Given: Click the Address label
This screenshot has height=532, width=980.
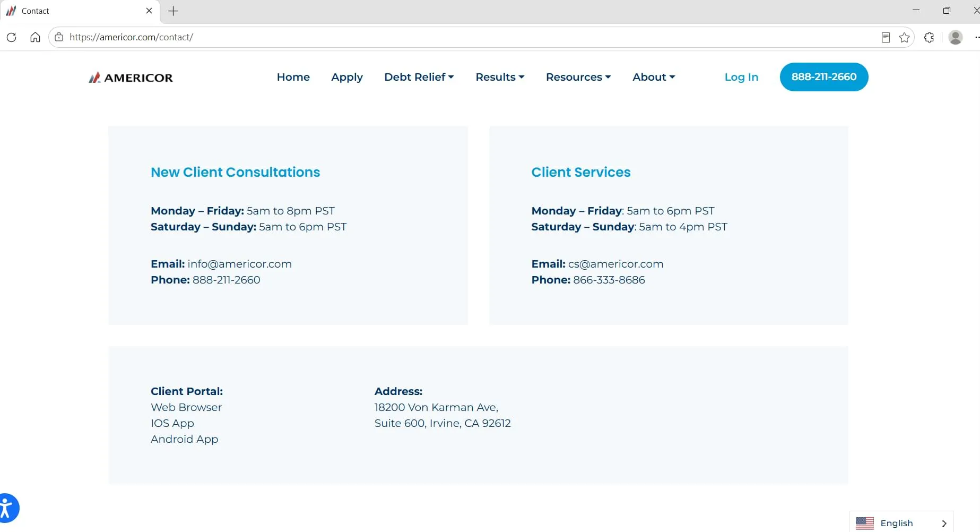Looking at the screenshot, I should (398, 391).
